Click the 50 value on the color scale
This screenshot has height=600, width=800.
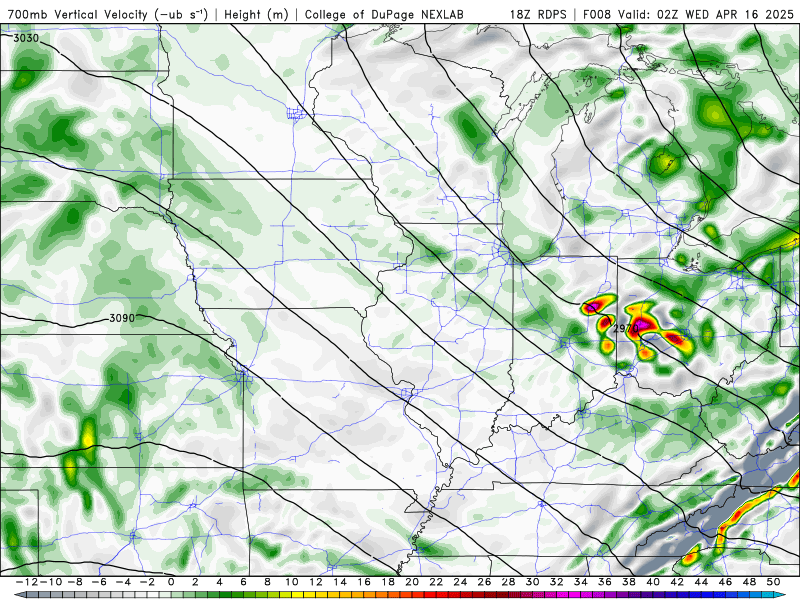pos(773,582)
